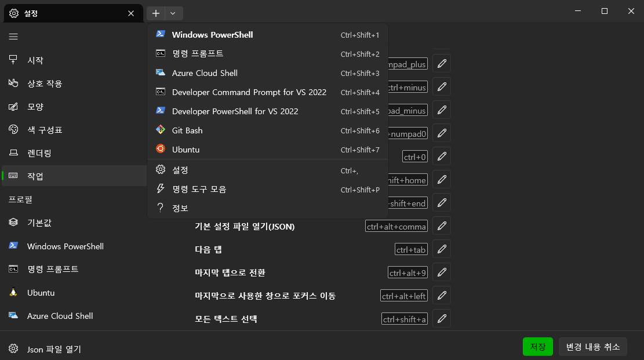Launch Git Bash from dropdown menu
The width and height of the screenshot is (644, 360).
click(268, 130)
